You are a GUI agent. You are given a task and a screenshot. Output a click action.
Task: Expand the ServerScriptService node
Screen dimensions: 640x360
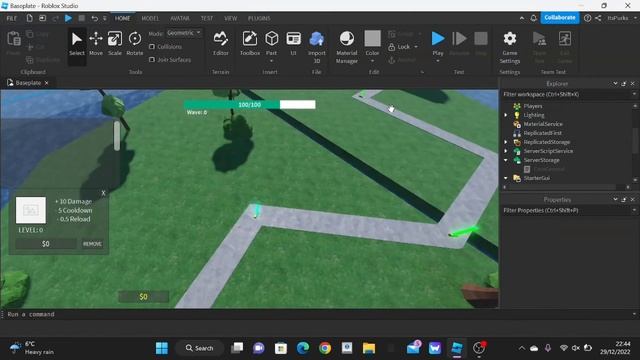pyautogui.click(x=506, y=151)
